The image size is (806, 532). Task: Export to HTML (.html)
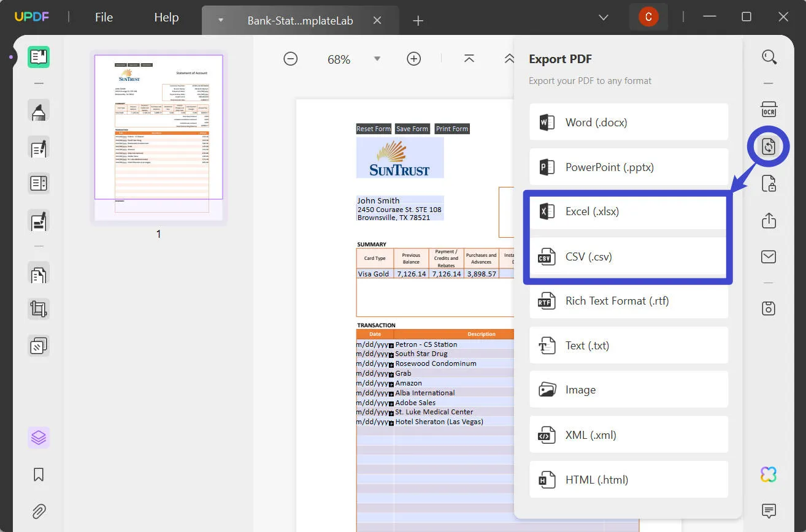pyautogui.click(x=629, y=480)
